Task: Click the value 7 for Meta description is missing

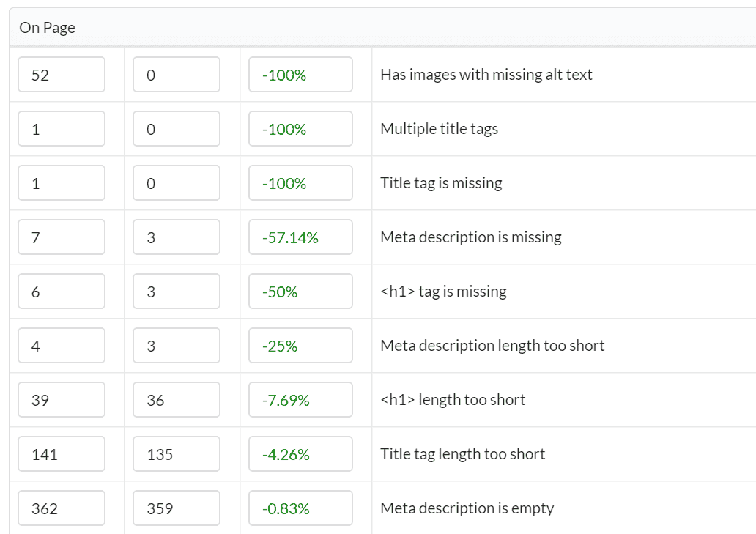Action: (61, 237)
